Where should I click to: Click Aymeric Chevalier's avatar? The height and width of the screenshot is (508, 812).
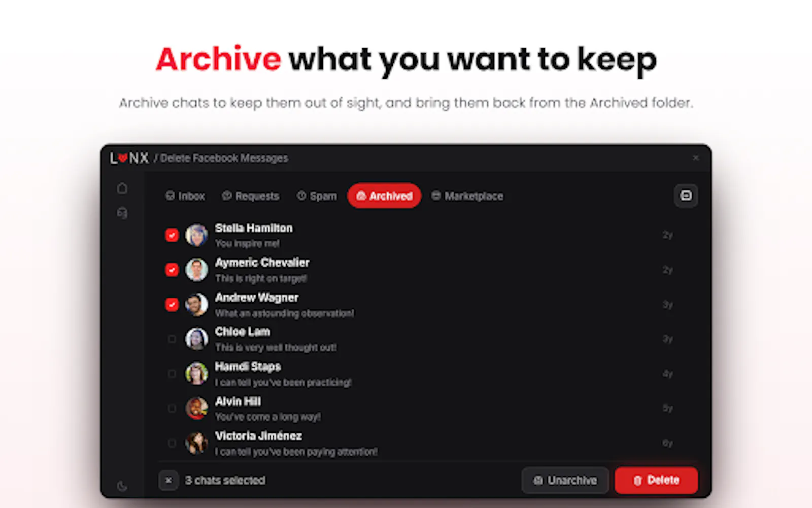tap(196, 270)
